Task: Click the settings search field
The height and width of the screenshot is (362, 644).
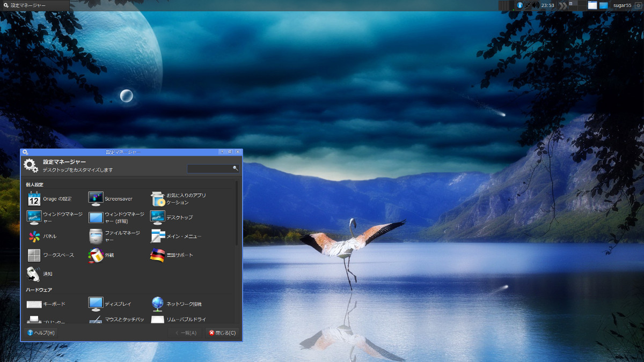Action: (x=213, y=168)
